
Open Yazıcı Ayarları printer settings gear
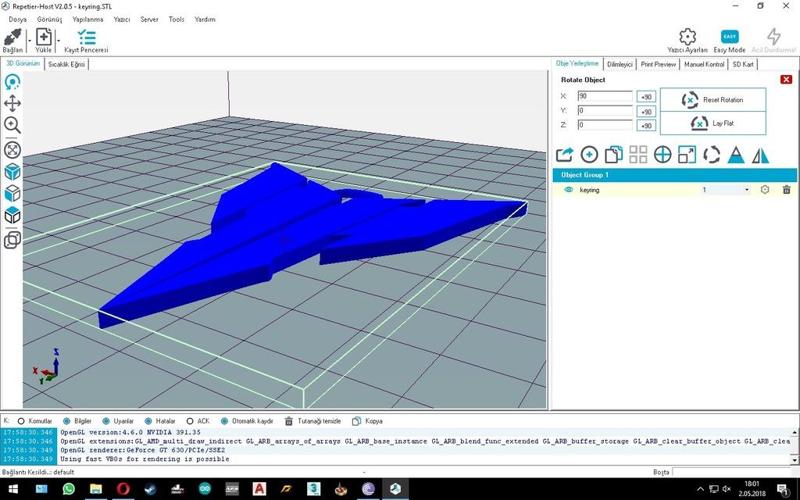click(x=687, y=37)
